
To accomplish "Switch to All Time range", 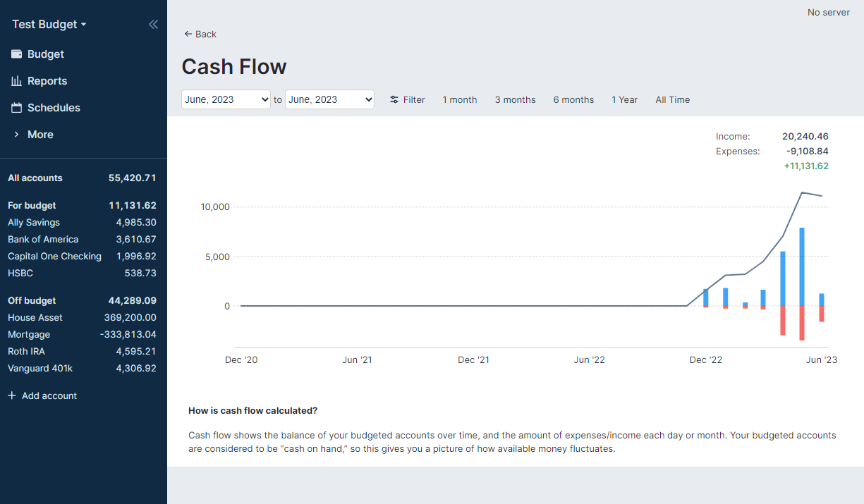I will point(672,100).
